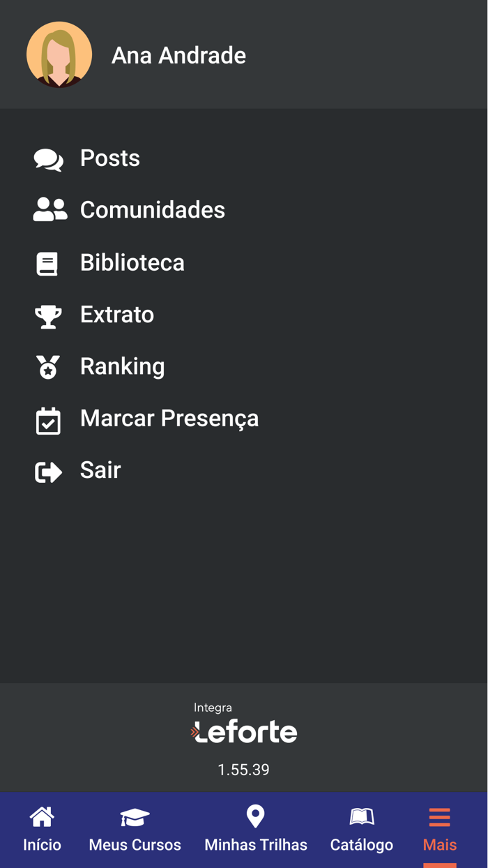Click the Sair logout arrow icon
The image size is (488, 868).
click(x=48, y=472)
